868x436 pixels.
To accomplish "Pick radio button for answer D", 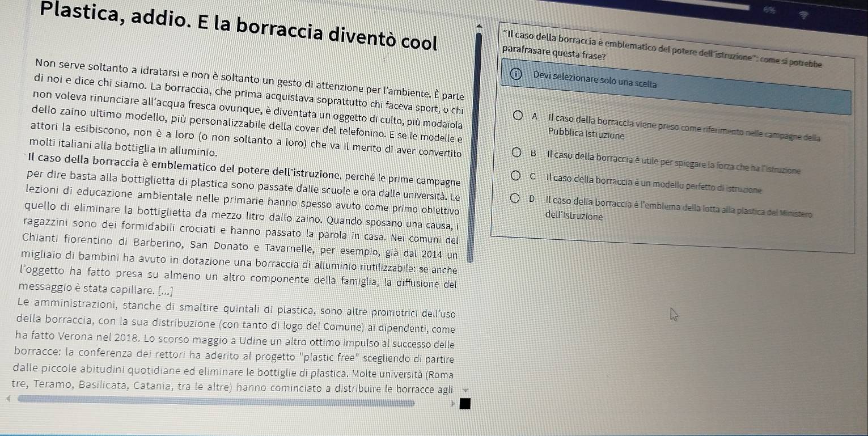I will click(514, 199).
